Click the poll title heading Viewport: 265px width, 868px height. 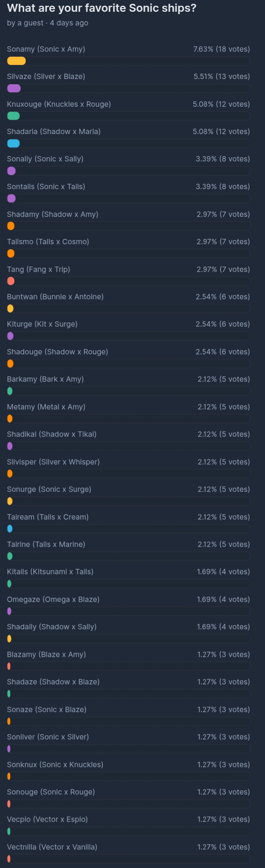click(101, 8)
